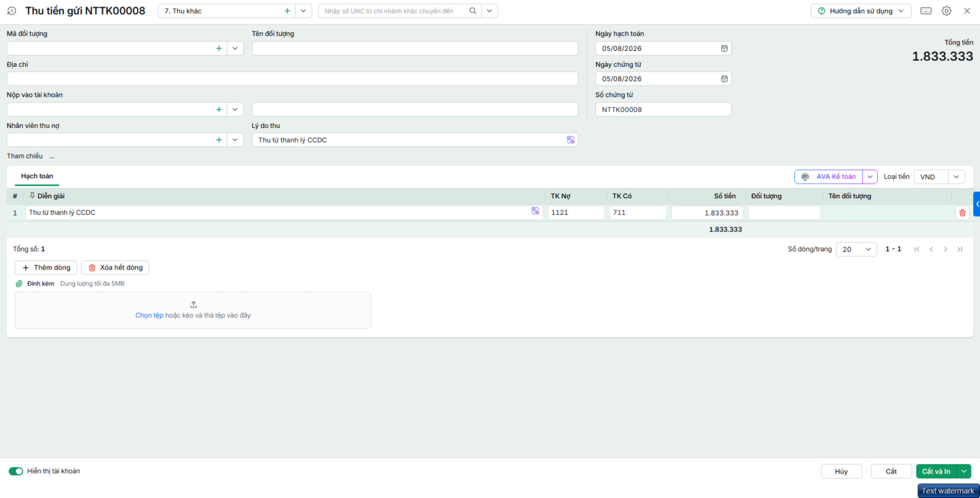Open AVA Kế toán dropdown arrow
This screenshot has height=498, width=980.
[x=870, y=177]
